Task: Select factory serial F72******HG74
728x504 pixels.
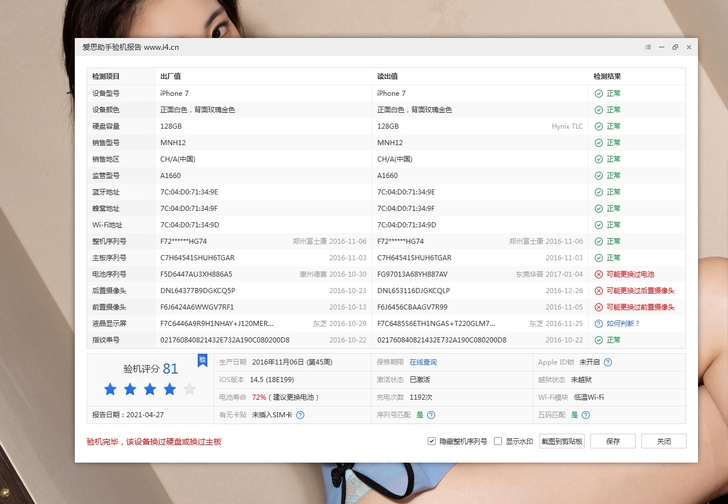Action: point(183,241)
